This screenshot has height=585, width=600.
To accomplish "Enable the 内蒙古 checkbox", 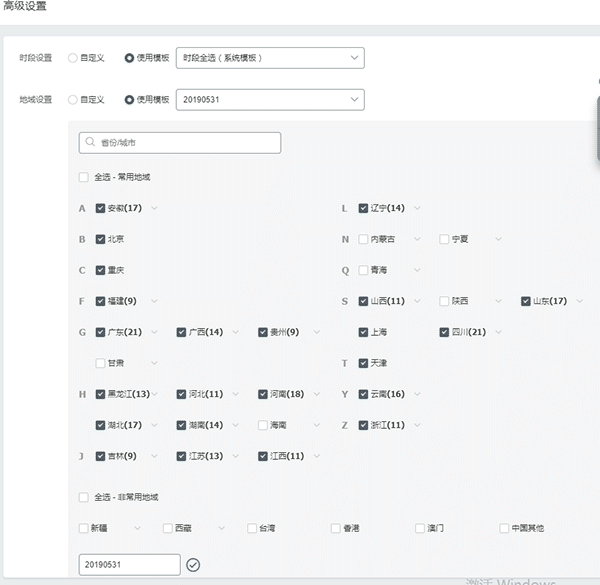I will pos(364,239).
